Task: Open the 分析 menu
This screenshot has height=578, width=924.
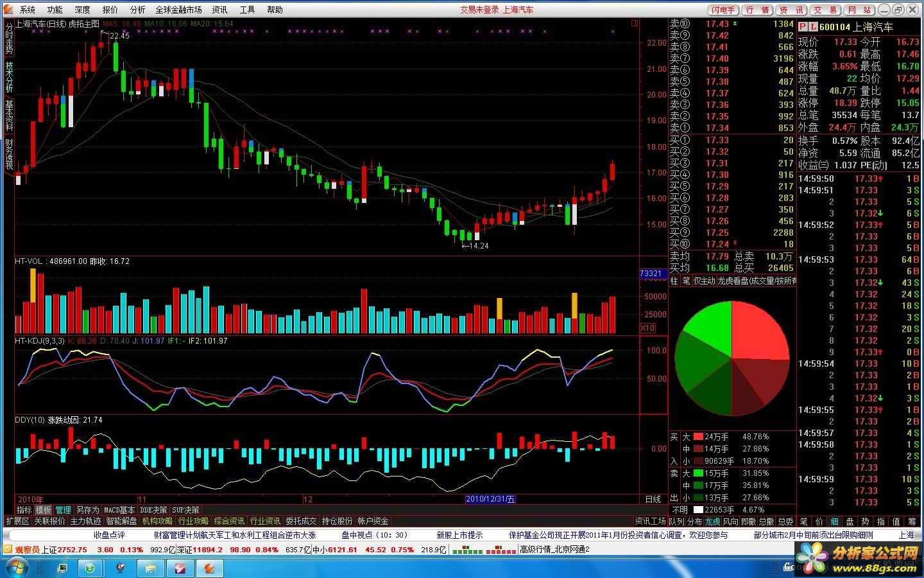Action: click(137, 10)
